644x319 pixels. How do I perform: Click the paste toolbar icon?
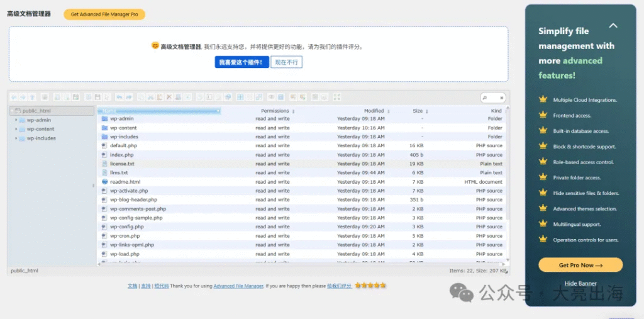(160, 98)
